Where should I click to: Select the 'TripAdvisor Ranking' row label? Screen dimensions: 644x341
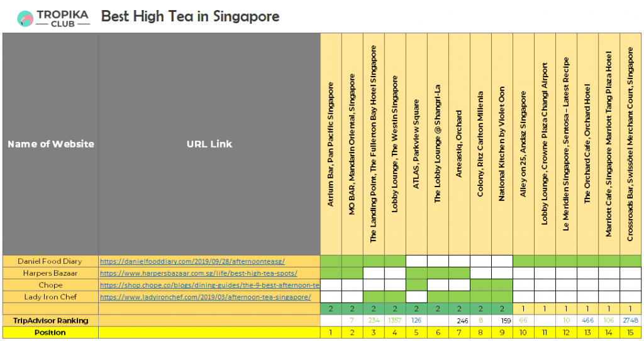pyautogui.click(x=50, y=321)
